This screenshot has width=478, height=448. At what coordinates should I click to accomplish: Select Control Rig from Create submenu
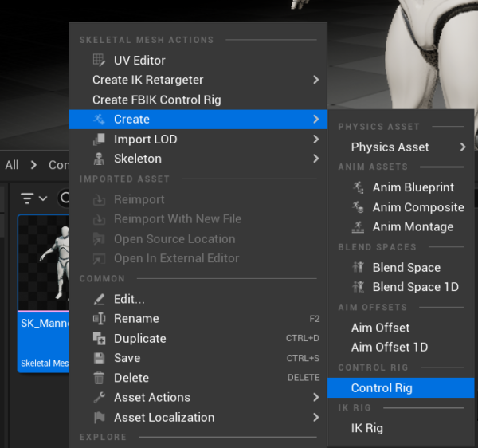[x=382, y=388]
